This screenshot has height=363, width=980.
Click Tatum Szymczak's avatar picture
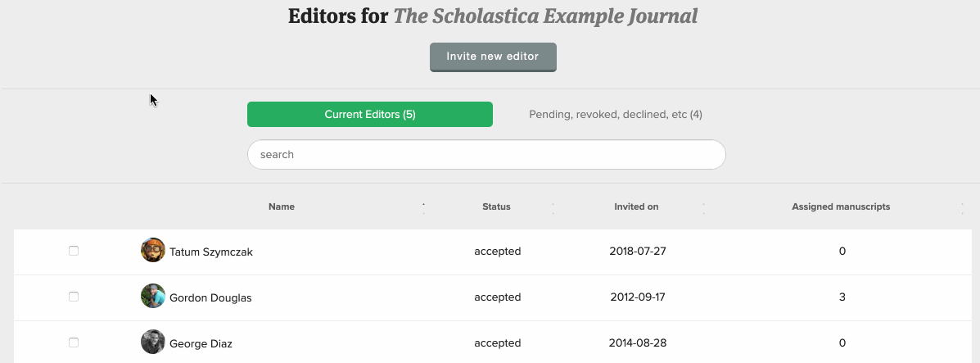click(153, 251)
